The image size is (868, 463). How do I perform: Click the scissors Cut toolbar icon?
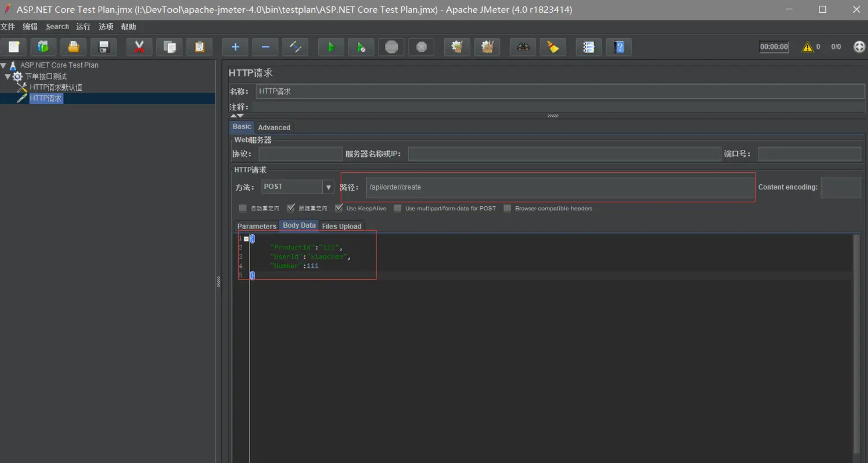[x=139, y=47]
